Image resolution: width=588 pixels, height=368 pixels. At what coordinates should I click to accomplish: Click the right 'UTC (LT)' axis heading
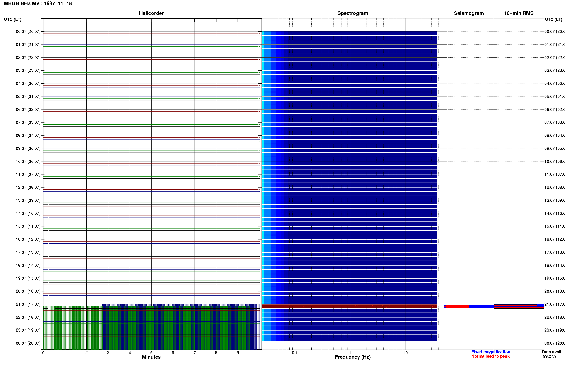click(x=553, y=19)
